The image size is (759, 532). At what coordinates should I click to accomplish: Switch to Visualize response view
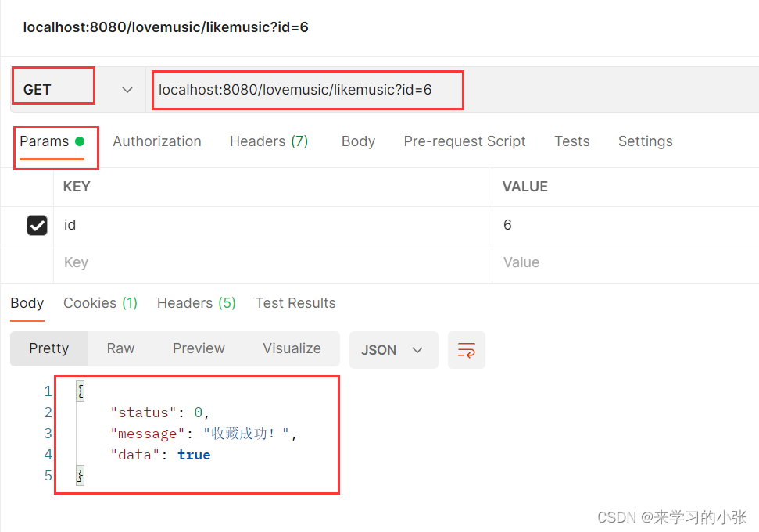pos(292,348)
